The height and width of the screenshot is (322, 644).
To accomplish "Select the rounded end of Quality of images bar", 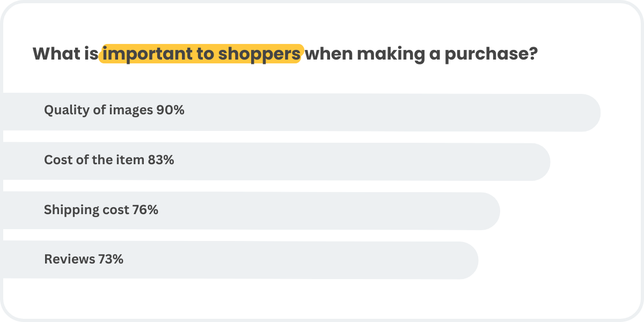I will tap(589, 113).
